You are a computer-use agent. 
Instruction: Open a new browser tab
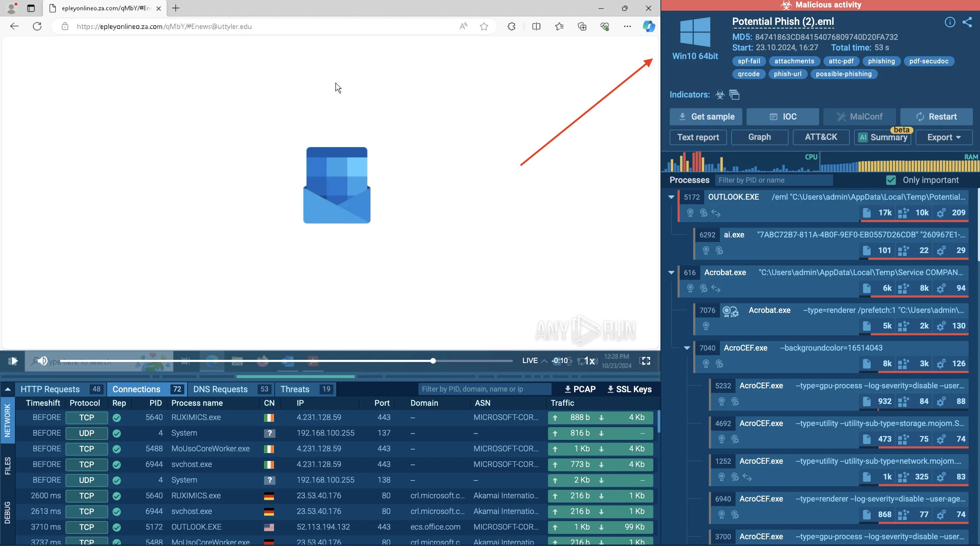tap(175, 8)
